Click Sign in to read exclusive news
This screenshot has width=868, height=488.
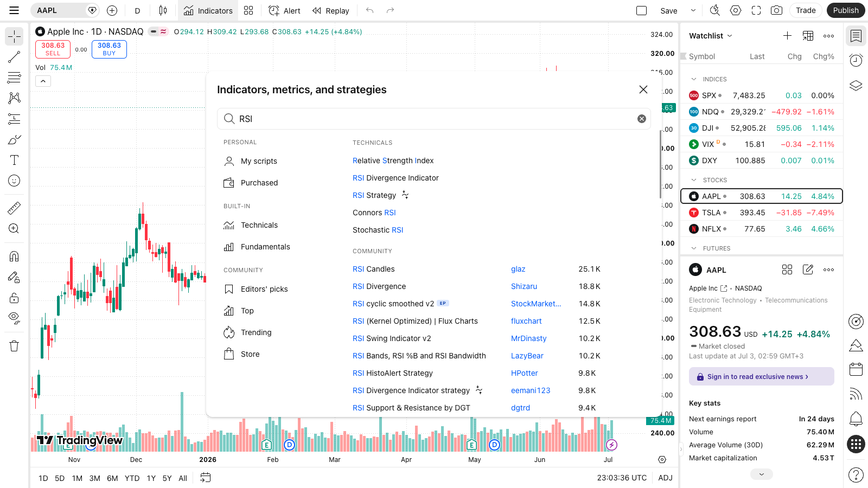click(761, 376)
